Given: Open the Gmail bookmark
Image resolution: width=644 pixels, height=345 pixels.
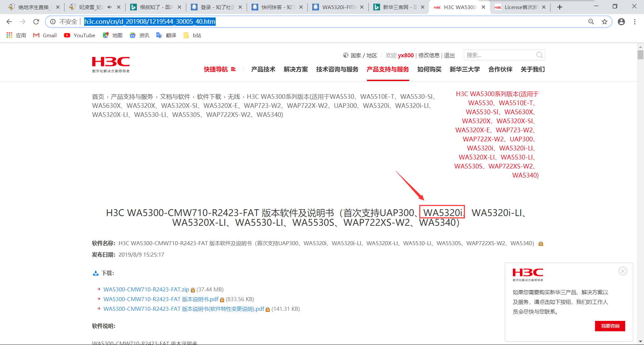Looking at the screenshot, I should pyautogui.click(x=45, y=36).
